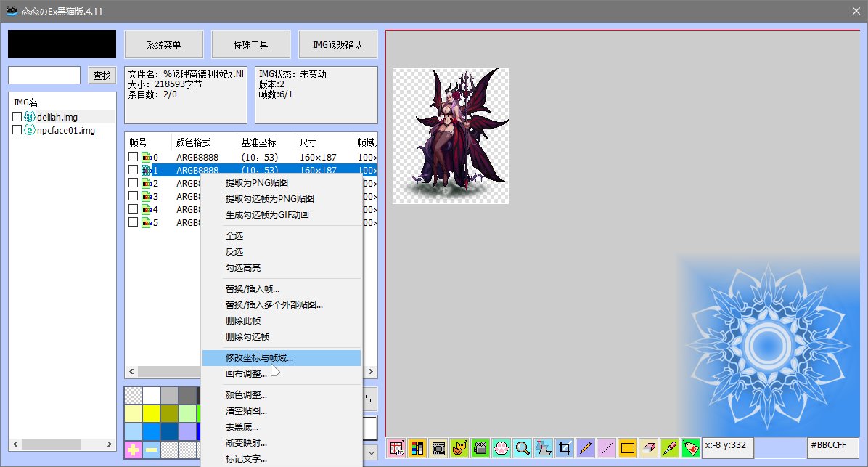868x467 pixels.
Task: Open the 系统菜单 button
Action: point(164,45)
